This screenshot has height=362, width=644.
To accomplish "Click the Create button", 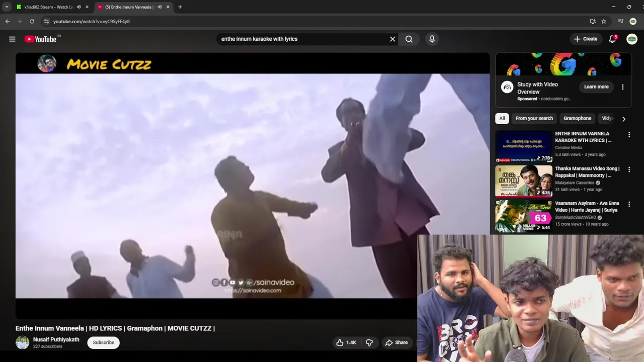I will click(586, 39).
